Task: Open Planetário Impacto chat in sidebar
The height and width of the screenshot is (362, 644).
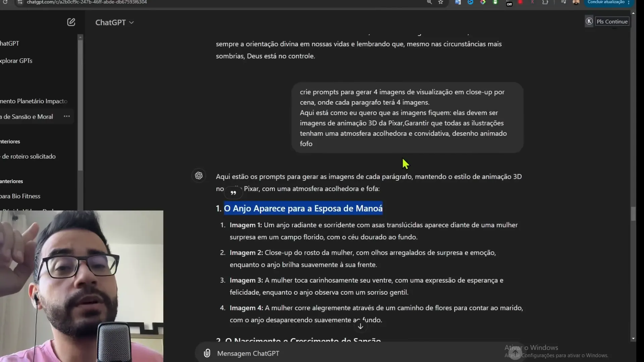Action: coord(34,101)
